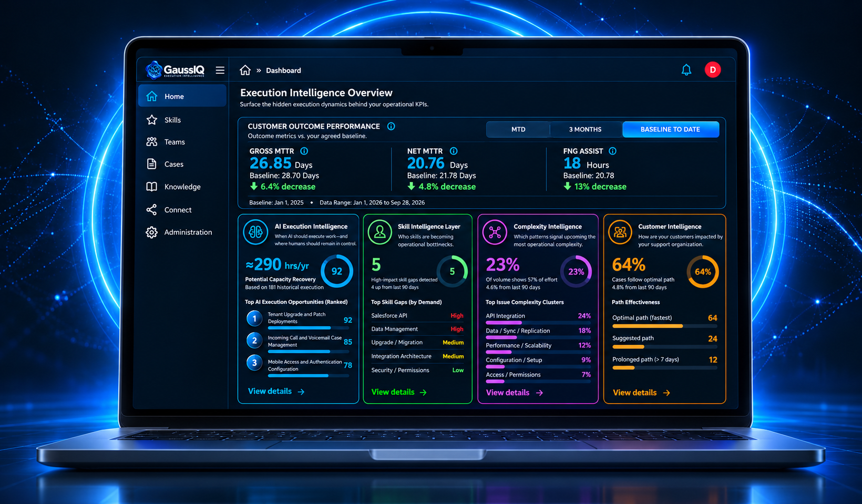This screenshot has height=504, width=862.
Task: Click the Prolonged path (> 7 days) row
Action: 665,362
